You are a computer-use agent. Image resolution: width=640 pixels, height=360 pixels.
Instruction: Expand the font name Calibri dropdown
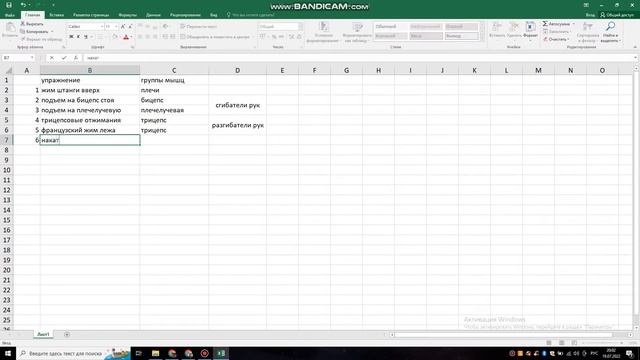point(102,27)
